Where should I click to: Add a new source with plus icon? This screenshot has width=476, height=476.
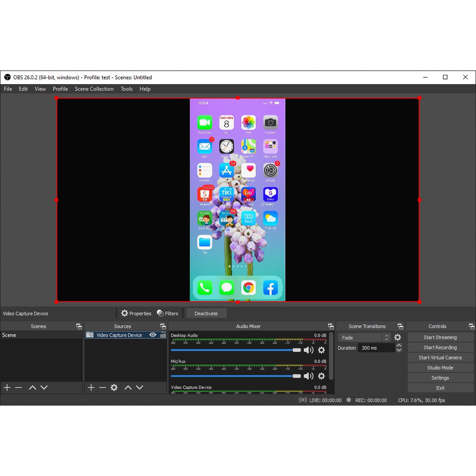coord(91,387)
